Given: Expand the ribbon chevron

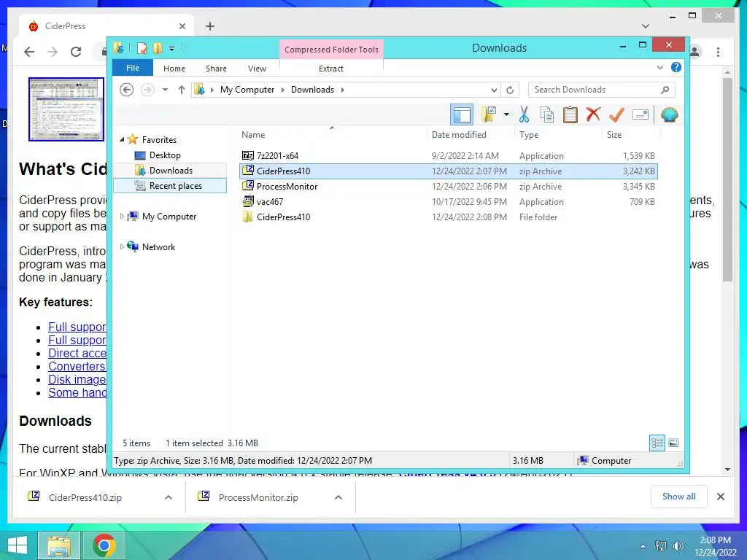Looking at the screenshot, I should tap(659, 67).
